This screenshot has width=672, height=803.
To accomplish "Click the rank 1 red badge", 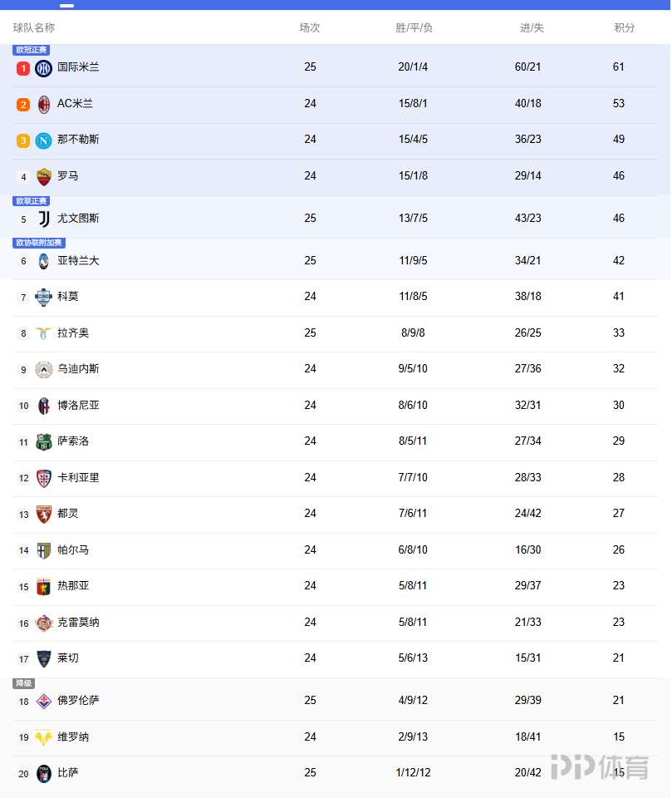I will pyautogui.click(x=23, y=68).
